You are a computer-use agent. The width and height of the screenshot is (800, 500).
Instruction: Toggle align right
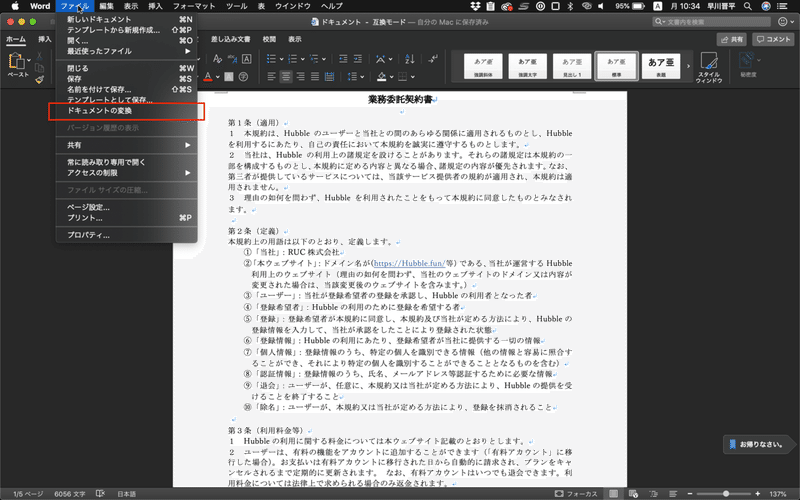tap(301, 77)
